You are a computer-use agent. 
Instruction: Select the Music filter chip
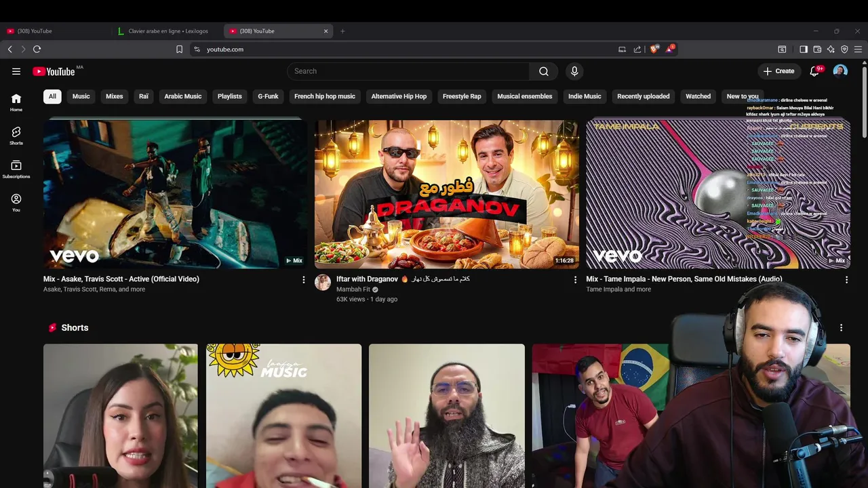coord(81,96)
